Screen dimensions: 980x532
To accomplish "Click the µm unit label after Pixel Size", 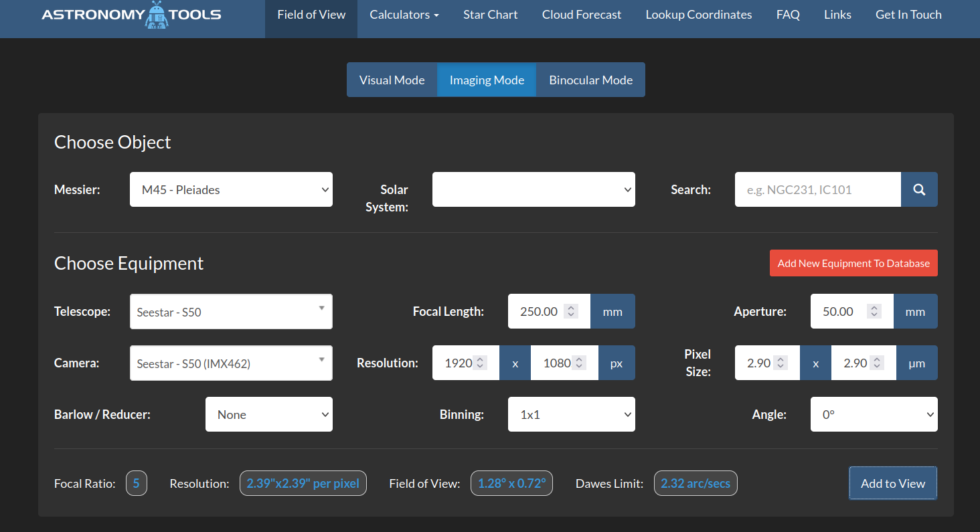I will coord(916,363).
